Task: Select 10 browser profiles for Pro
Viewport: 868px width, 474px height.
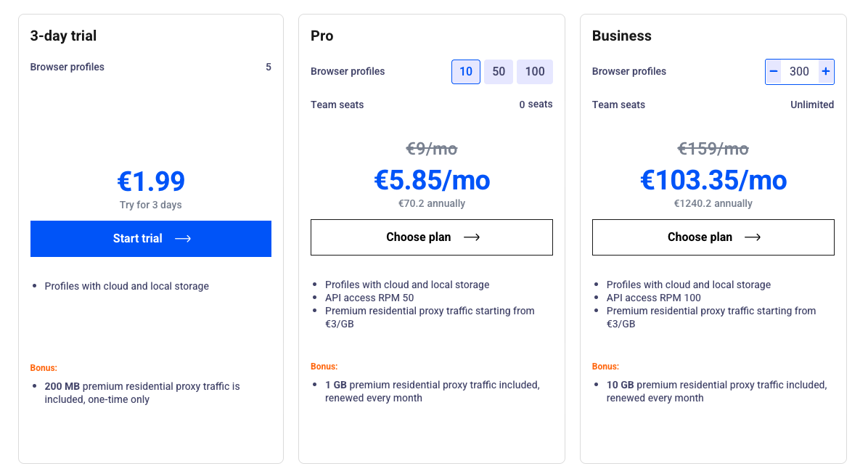Action: coord(466,72)
